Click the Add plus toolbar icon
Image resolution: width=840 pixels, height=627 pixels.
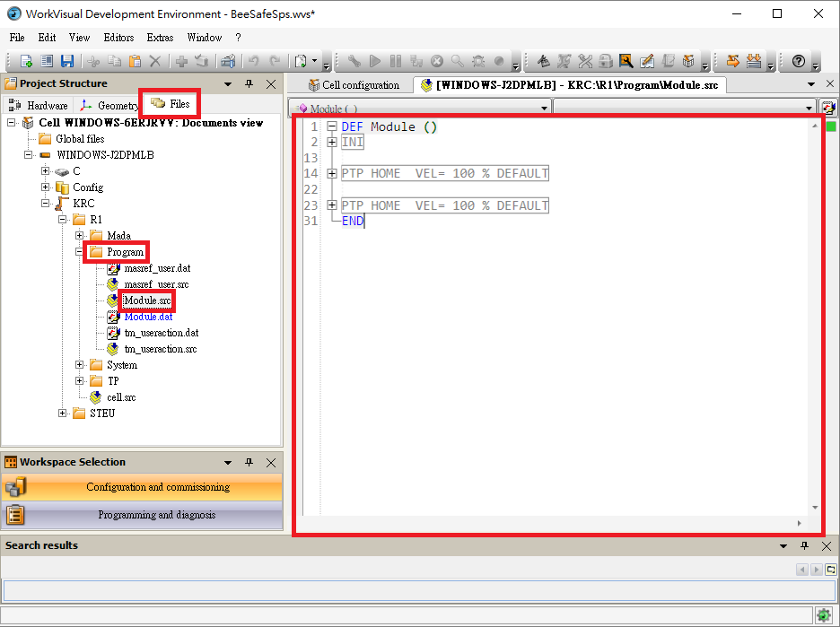(x=181, y=61)
